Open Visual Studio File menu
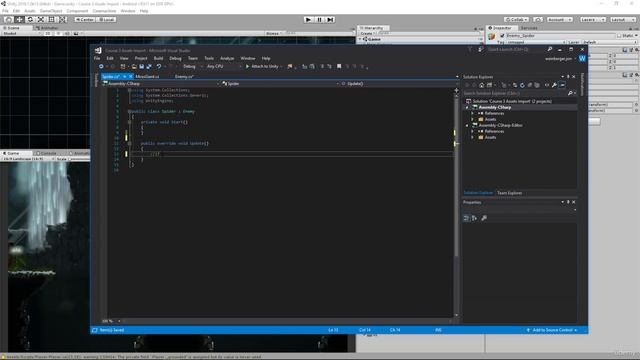The image size is (640, 360). click(97, 58)
